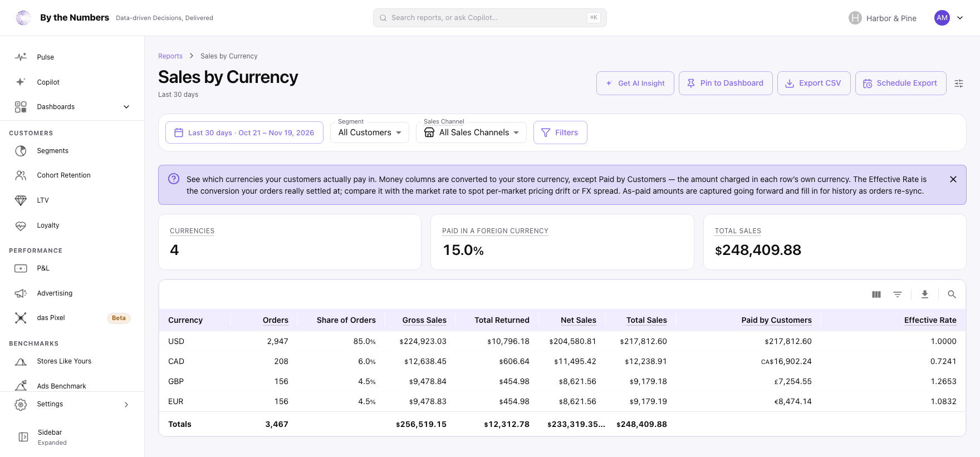This screenshot has width=980, height=457.
Task: Click Export CSV button
Action: point(814,83)
